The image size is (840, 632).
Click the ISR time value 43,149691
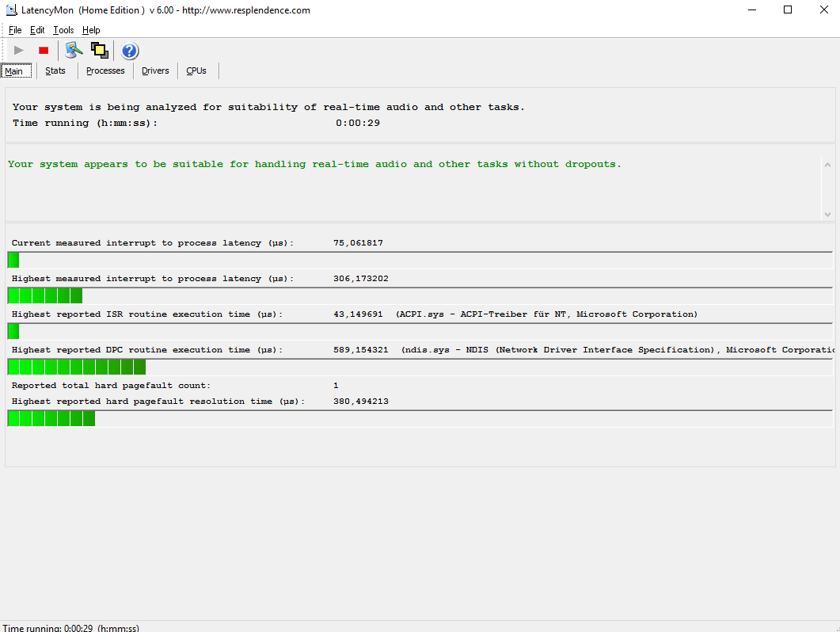point(358,314)
